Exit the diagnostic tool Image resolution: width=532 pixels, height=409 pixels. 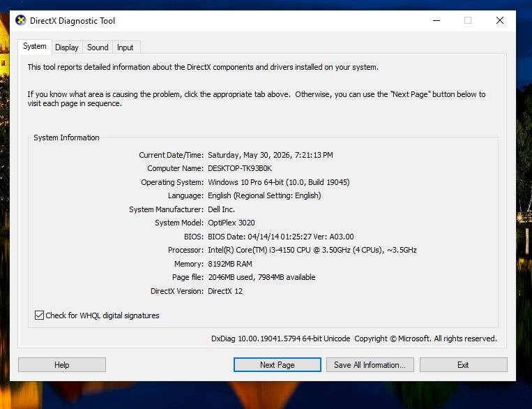tap(464, 365)
